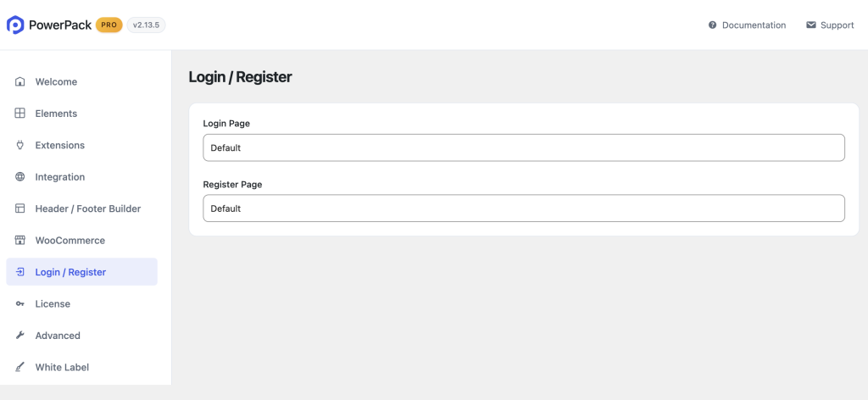Click the PowerPack logo icon

15,25
